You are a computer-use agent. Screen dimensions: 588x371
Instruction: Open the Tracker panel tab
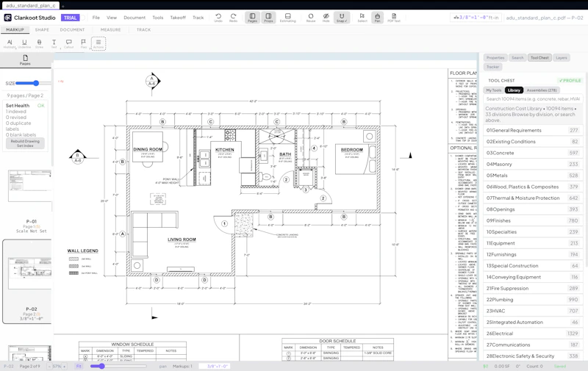[x=492, y=67]
